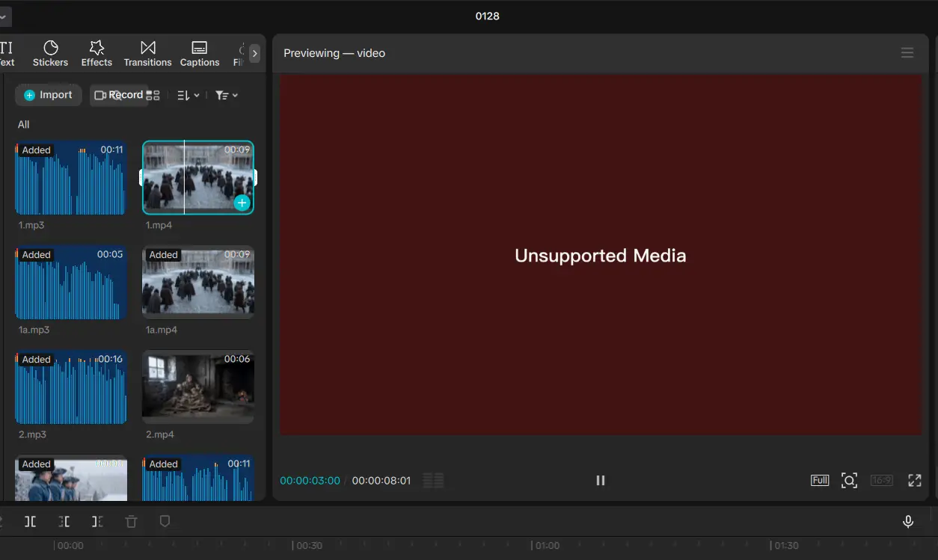Click the microphone voiceover record icon
This screenshot has width=938, height=560.
[x=908, y=522]
